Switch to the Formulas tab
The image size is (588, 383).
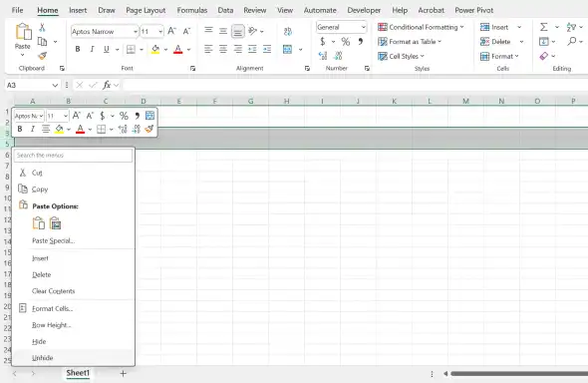192,10
